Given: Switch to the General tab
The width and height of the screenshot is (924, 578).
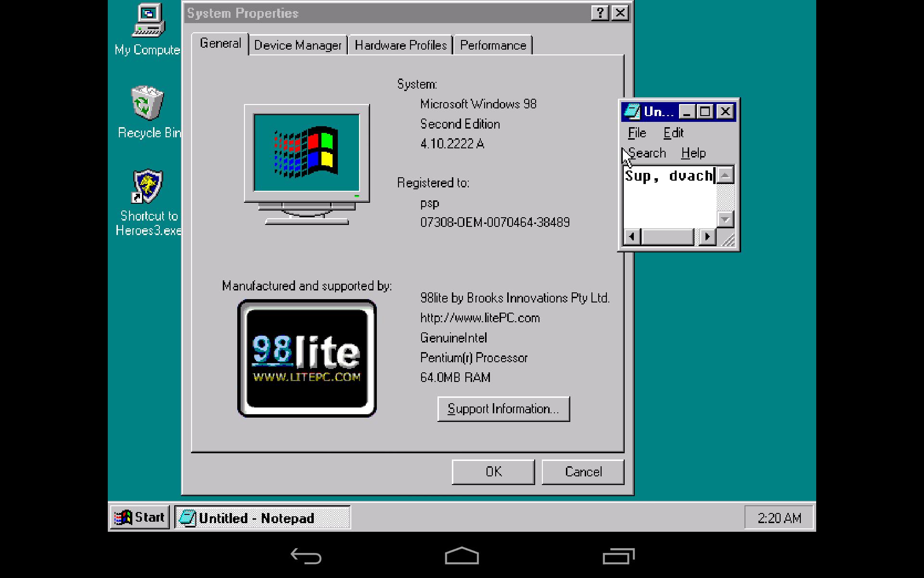Looking at the screenshot, I should point(220,44).
